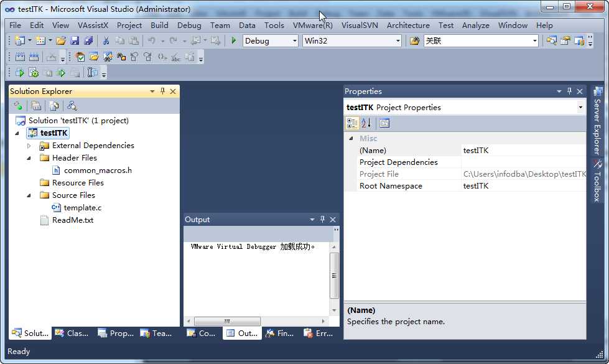Click the Toolbox sidebar tab
609x364 pixels.
tap(598, 180)
